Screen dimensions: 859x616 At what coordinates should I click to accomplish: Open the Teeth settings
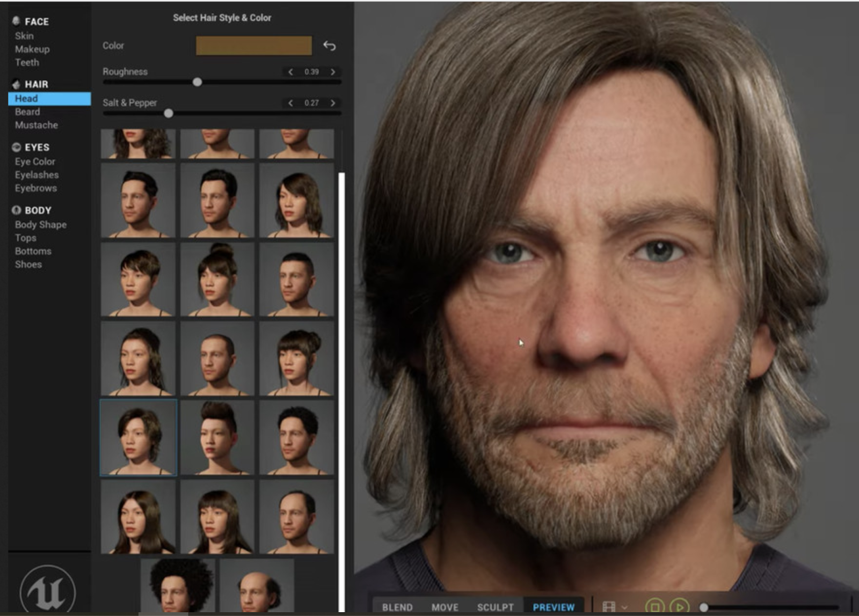pos(27,62)
